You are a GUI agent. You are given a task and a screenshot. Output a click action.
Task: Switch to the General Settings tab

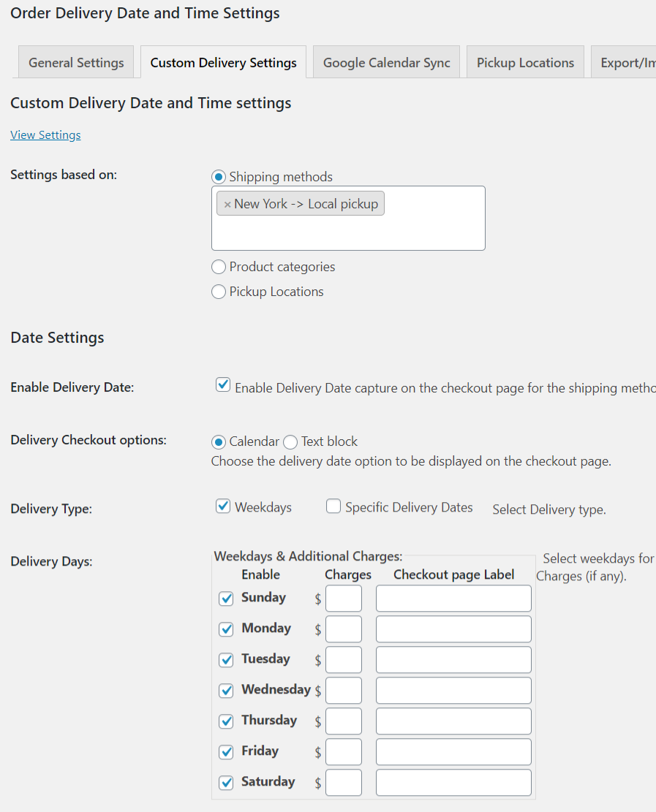tap(75, 62)
